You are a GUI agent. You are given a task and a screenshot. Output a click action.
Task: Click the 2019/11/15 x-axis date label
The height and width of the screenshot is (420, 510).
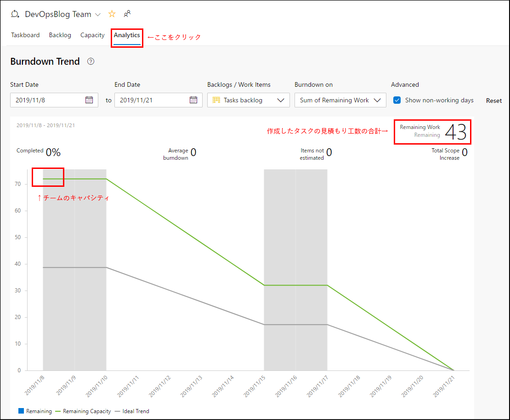(x=255, y=386)
